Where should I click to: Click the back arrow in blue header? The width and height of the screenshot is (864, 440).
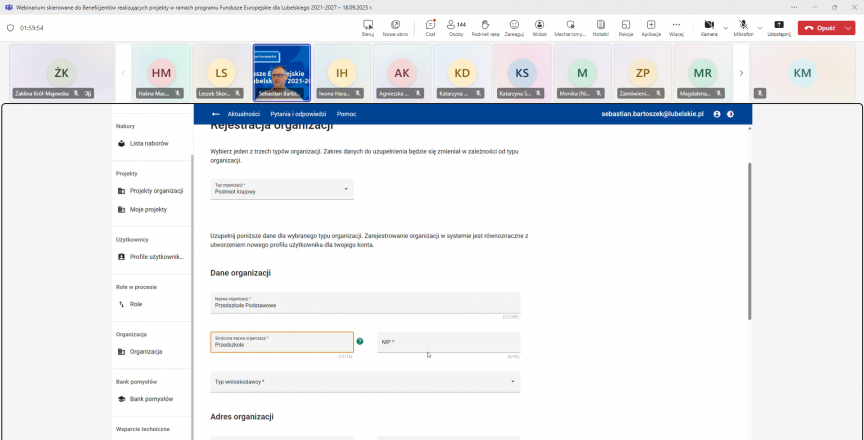(215, 114)
